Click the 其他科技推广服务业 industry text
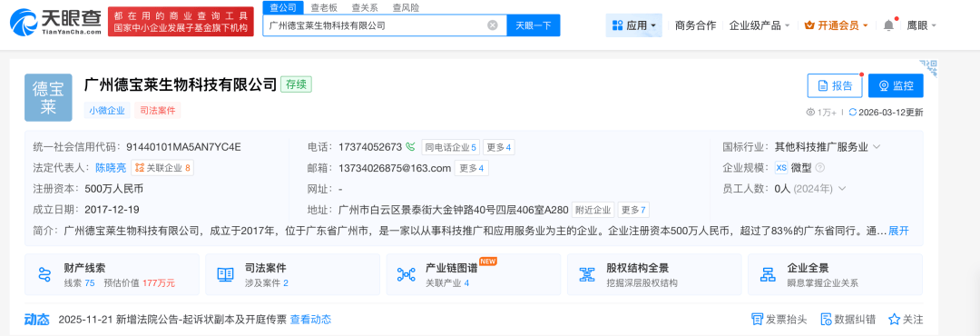980x336 pixels. [821, 147]
